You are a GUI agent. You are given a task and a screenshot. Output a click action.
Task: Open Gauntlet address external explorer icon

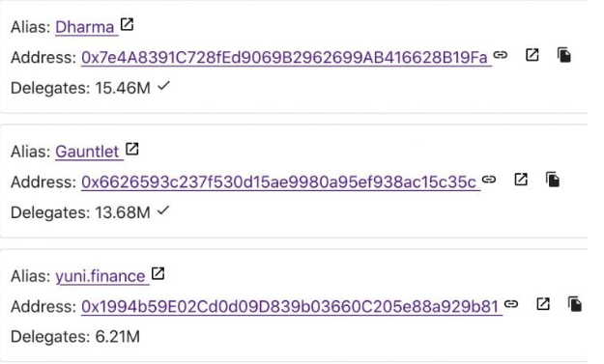(x=521, y=180)
